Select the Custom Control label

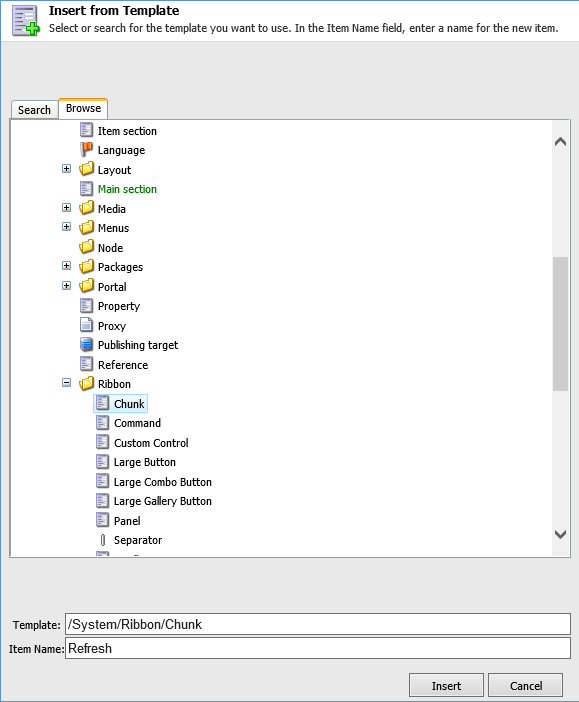pos(151,443)
